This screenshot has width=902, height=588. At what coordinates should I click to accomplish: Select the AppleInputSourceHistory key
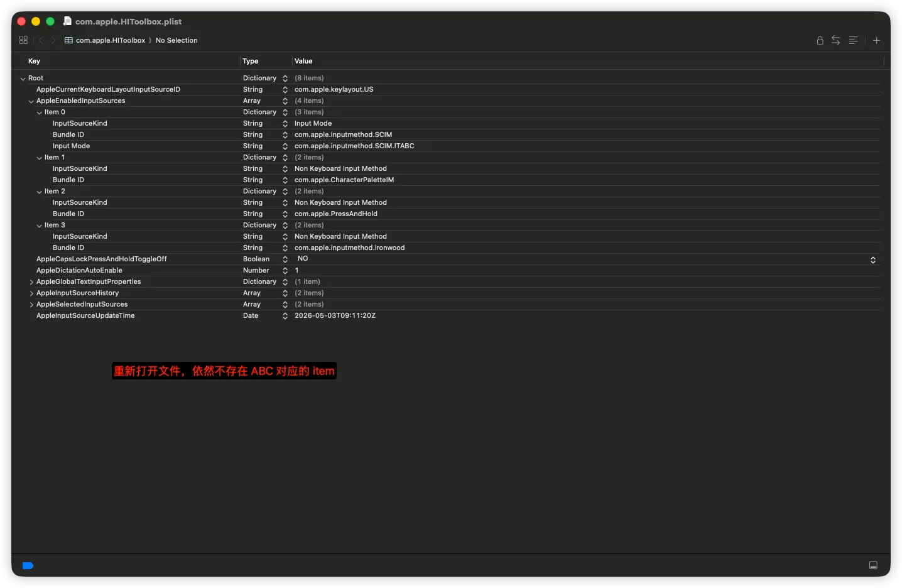(x=77, y=293)
